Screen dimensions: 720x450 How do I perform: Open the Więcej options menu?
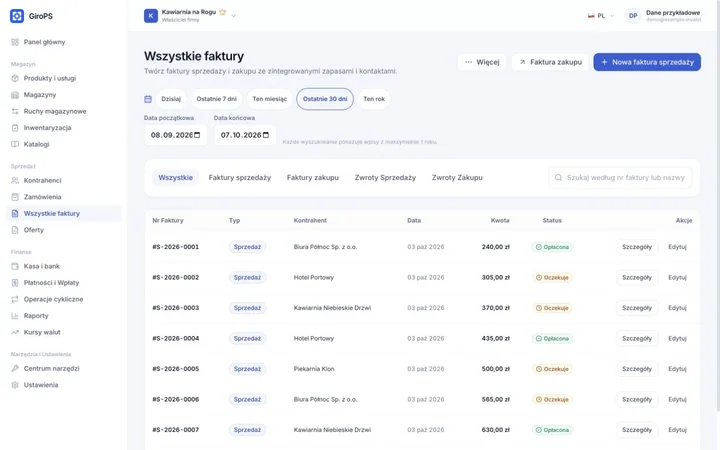(x=482, y=62)
